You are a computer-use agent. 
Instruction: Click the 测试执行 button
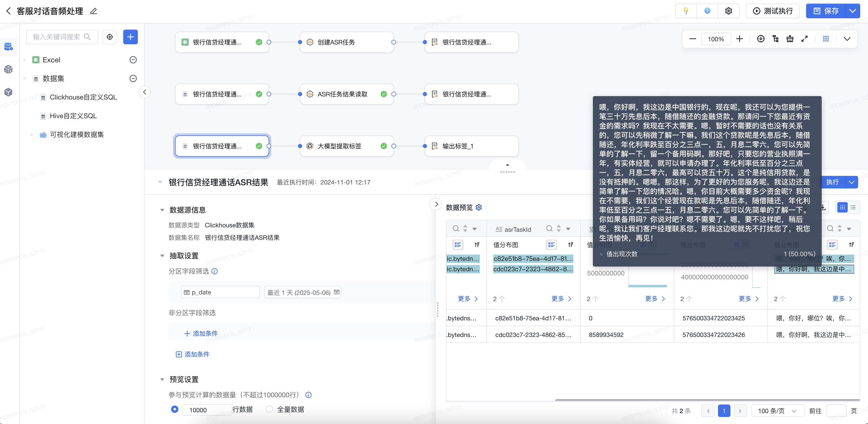pos(773,11)
